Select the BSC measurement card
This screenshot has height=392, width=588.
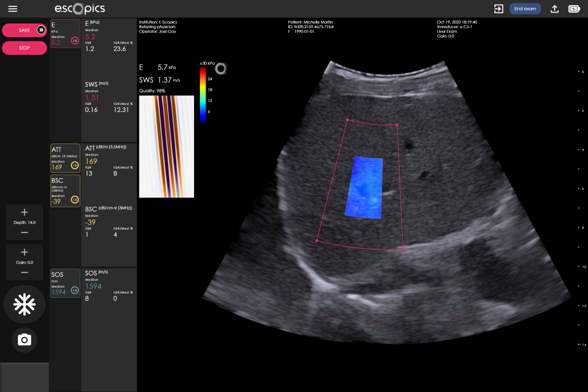[65, 191]
